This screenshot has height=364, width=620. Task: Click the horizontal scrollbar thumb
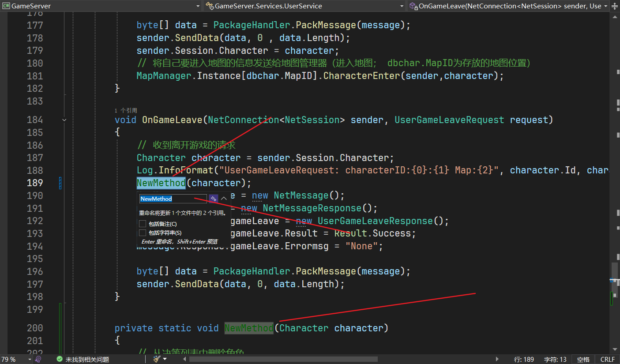pyautogui.click(x=283, y=359)
